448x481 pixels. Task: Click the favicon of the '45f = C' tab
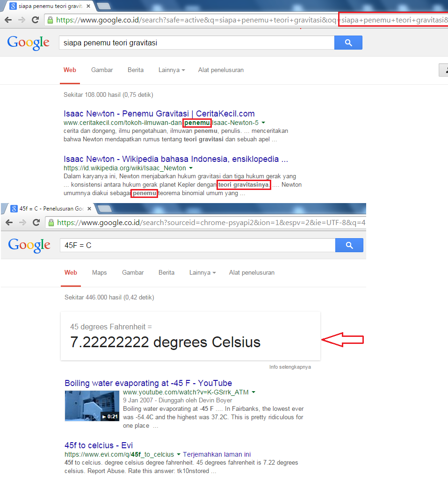click(14, 209)
